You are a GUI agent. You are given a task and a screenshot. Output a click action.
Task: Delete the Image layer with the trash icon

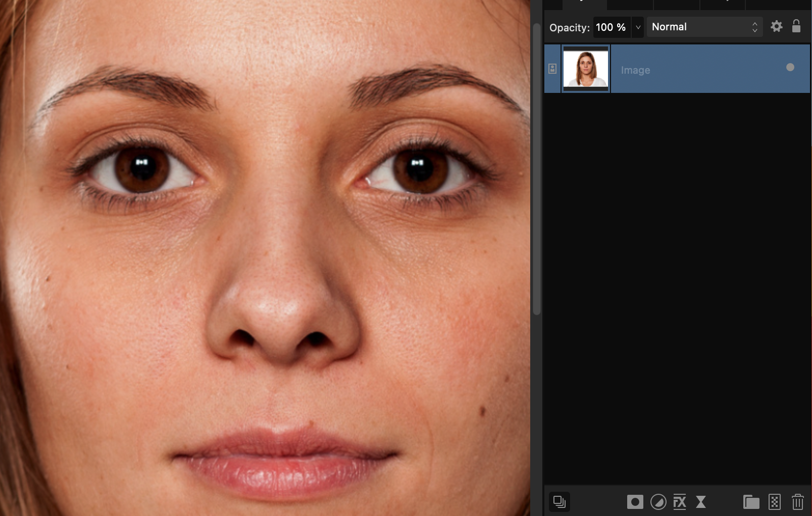(x=798, y=502)
